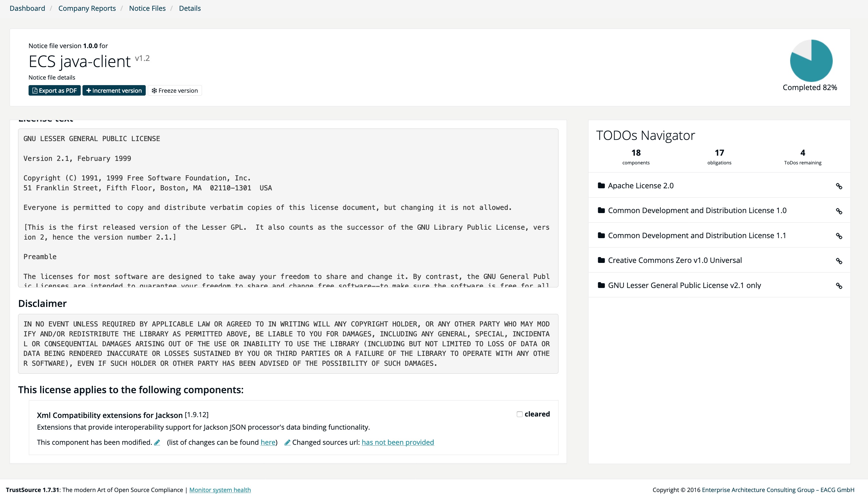This screenshot has height=499, width=868.
Task: Click the Apache License 2.0 folder icon
Action: click(x=601, y=185)
